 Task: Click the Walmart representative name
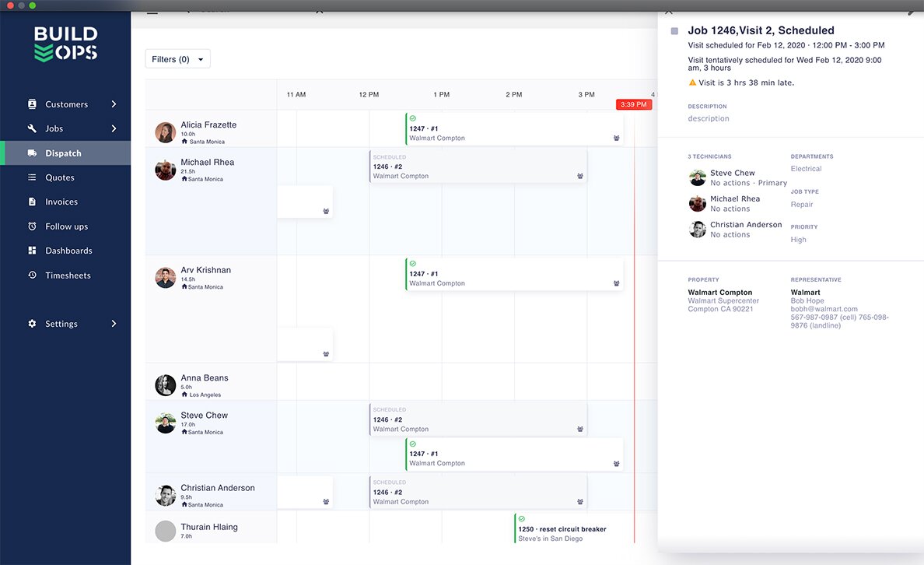[x=805, y=292]
